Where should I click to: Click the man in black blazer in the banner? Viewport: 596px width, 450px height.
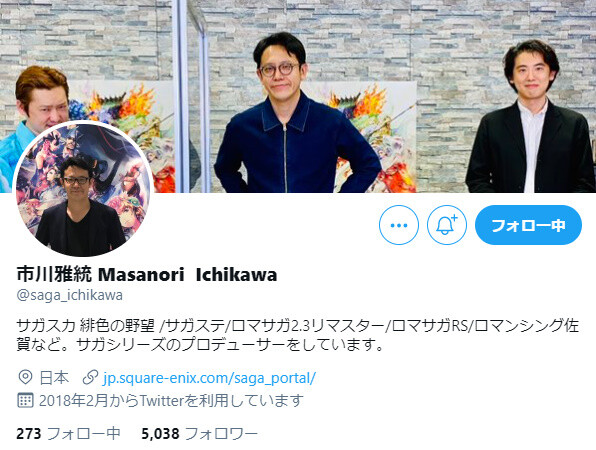pos(530,118)
